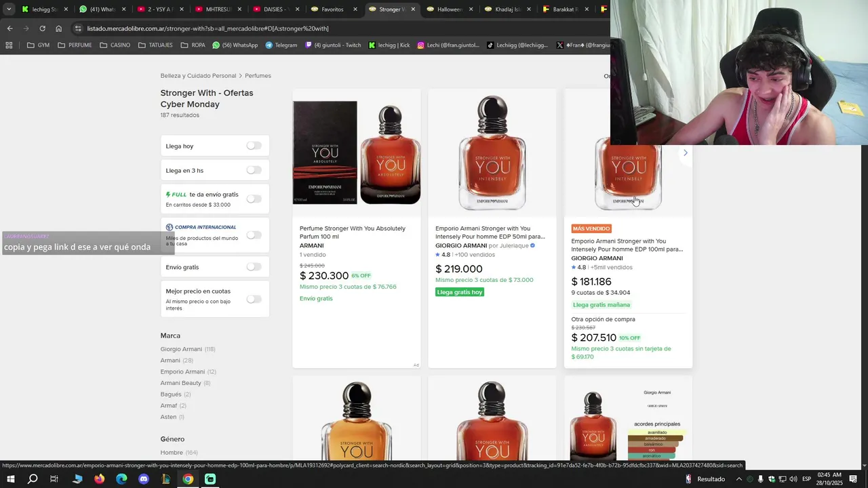868x488 pixels.
Task: Toggle the Envío gratis filter switch
Action: point(254,266)
